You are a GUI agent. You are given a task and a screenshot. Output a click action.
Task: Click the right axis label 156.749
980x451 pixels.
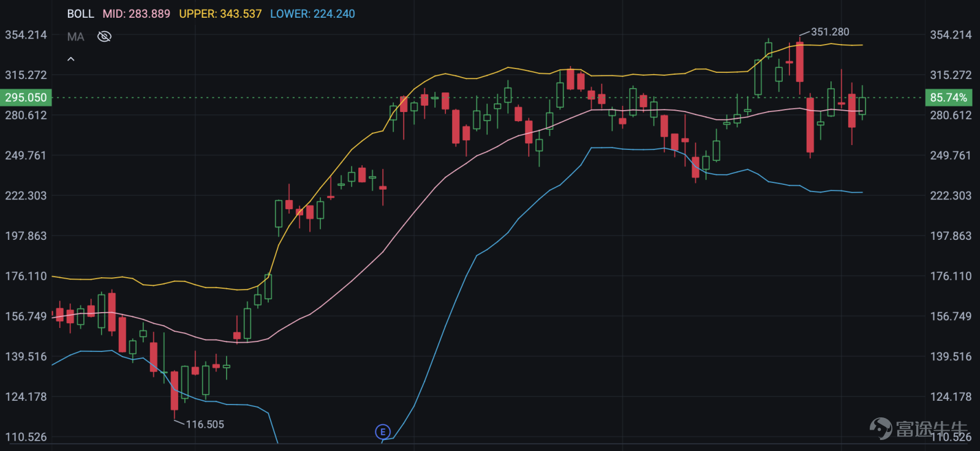[x=951, y=316]
